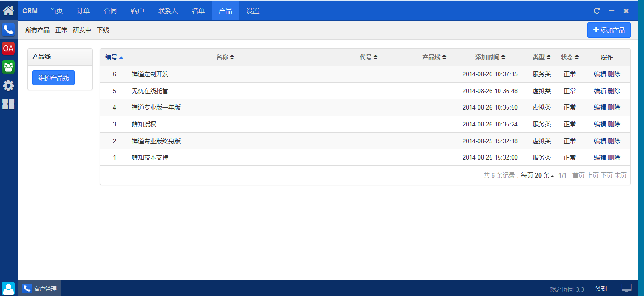Viewport: 644px width, 296px height.
Task: Minimize the CRM window
Action: [x=611, y=11]
